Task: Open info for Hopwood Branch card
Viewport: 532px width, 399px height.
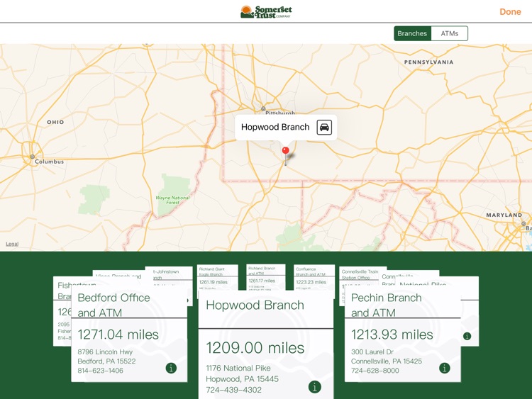Action: pos(314,387)
